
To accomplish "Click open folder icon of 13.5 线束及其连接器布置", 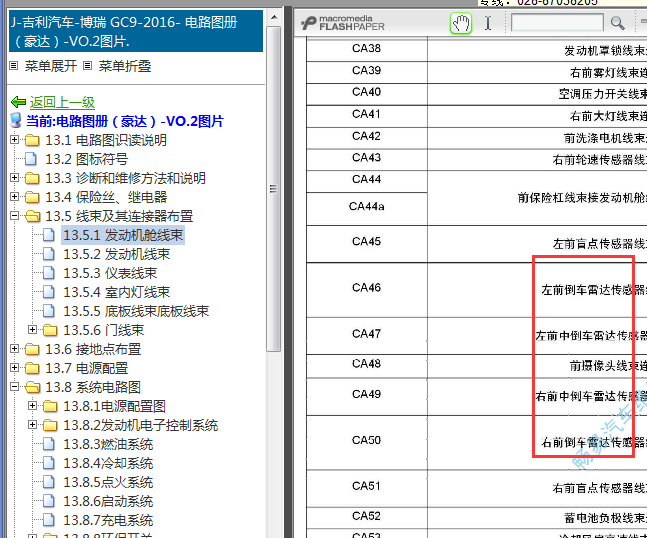I will point(32,216).
